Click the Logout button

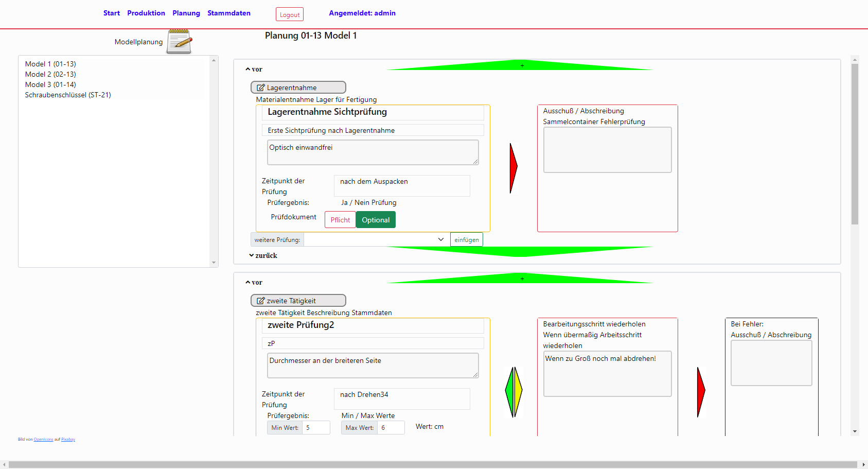coord(290,15)
